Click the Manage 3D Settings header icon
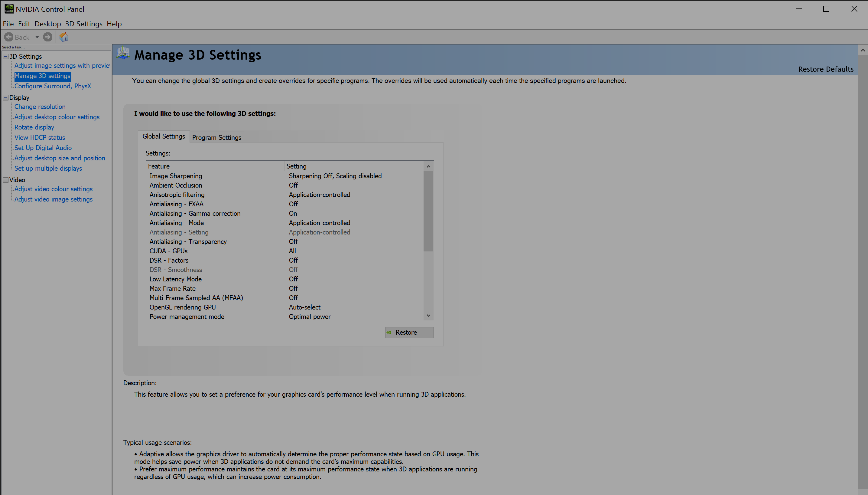This screenshot has width=868, height=495. click(x=123, y=53)
